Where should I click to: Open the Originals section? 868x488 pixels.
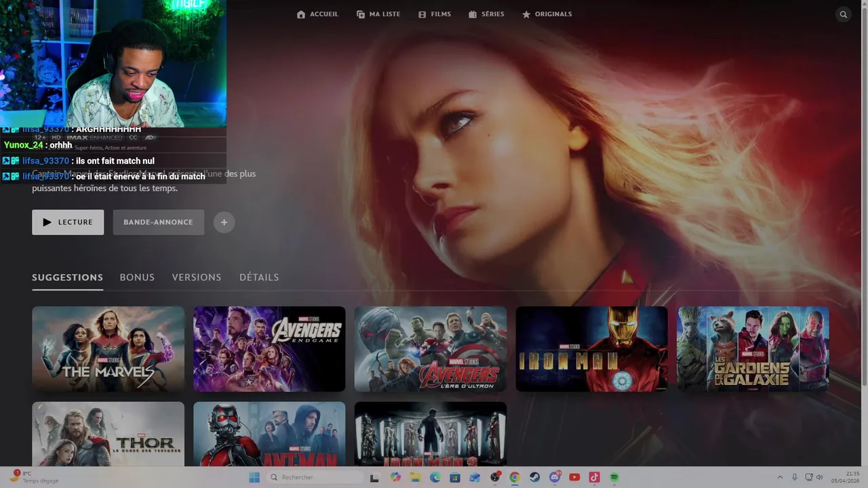[x=547, y=14]
